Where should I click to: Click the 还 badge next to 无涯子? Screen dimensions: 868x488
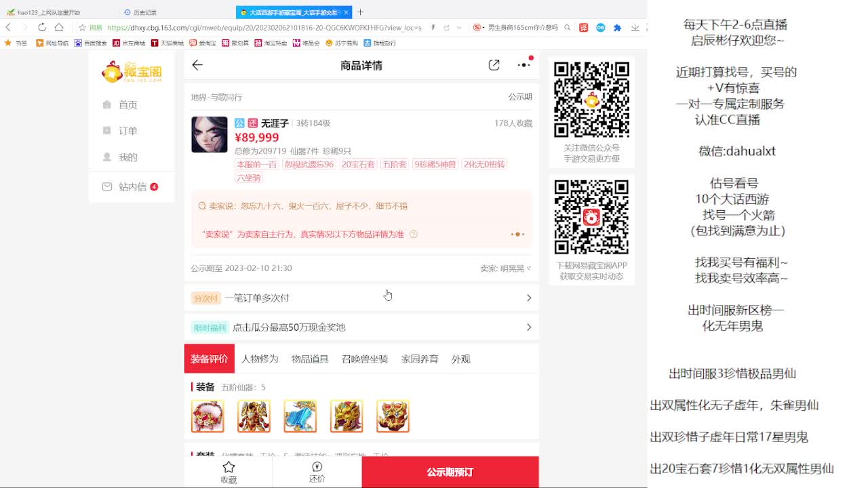252,123
